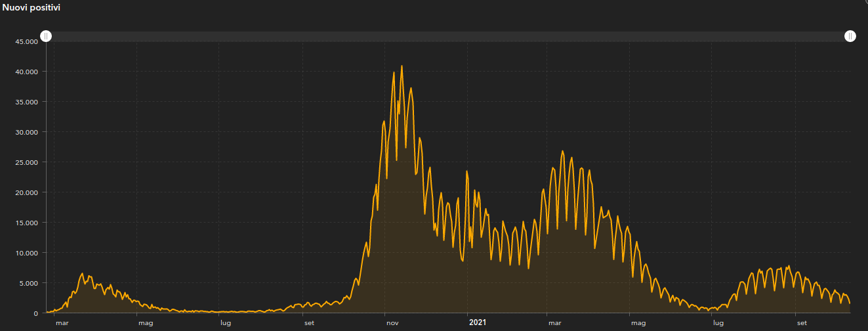The image size is (868, 331).
Task: Click the '2021' label on the time axis
Action: pyautogui.click(x=478, y=322)
